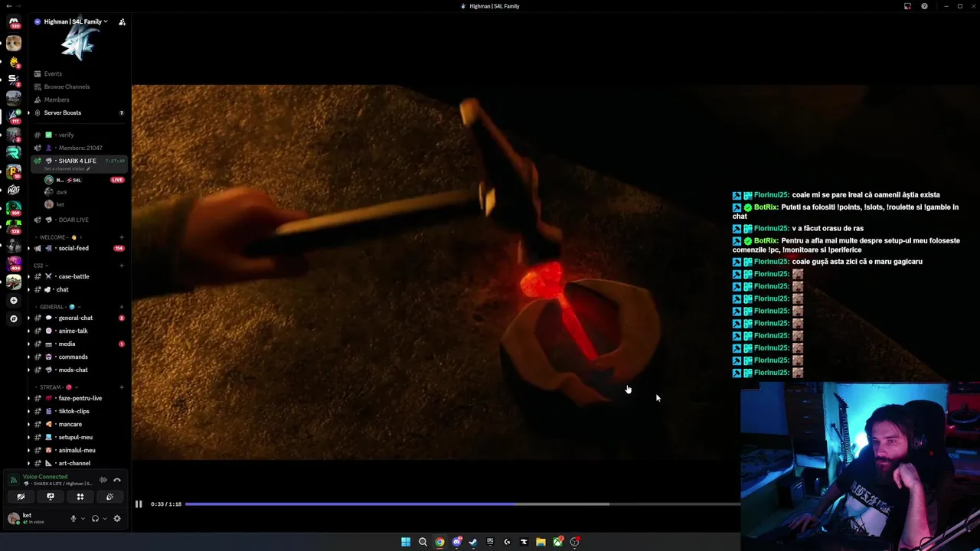
Task: Open the faze-pentru-live channel
Action: tap(80, 398)
